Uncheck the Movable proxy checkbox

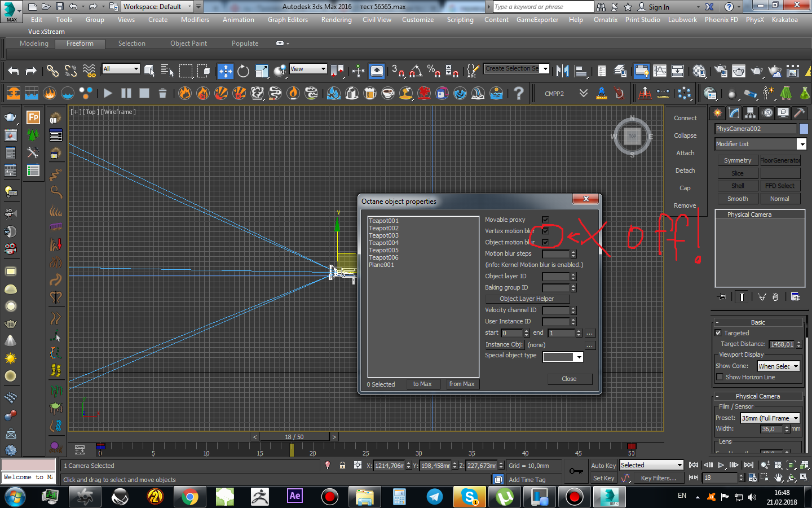point(545,220)
